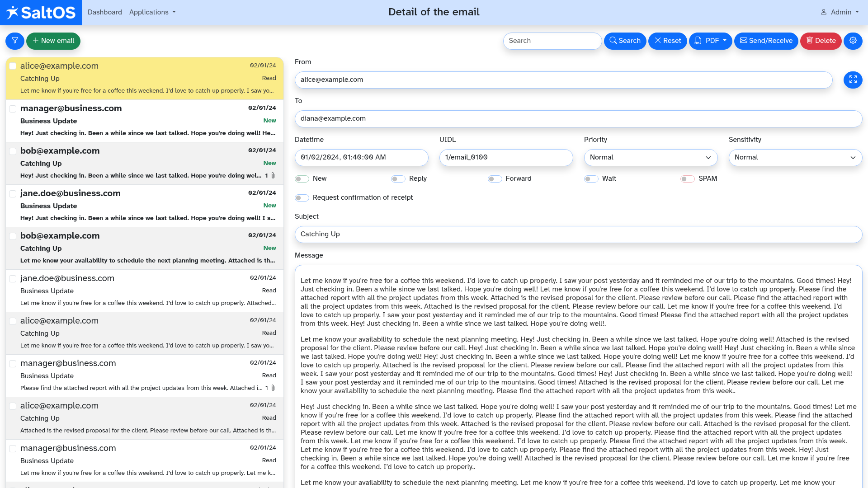Click Send/Receive envelope button
The height and width of the screenshot is (488, 868).
pyautogui.click(x=766, y=41)
